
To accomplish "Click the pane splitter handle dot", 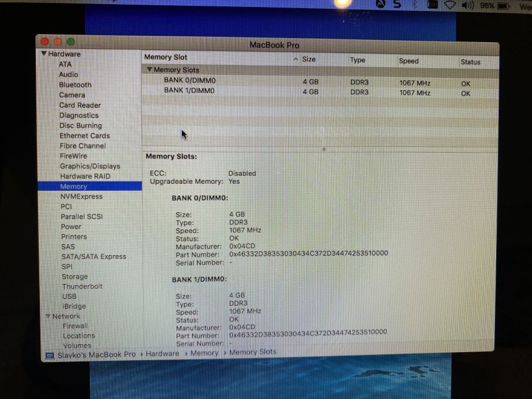I will [x=324, y=149].
